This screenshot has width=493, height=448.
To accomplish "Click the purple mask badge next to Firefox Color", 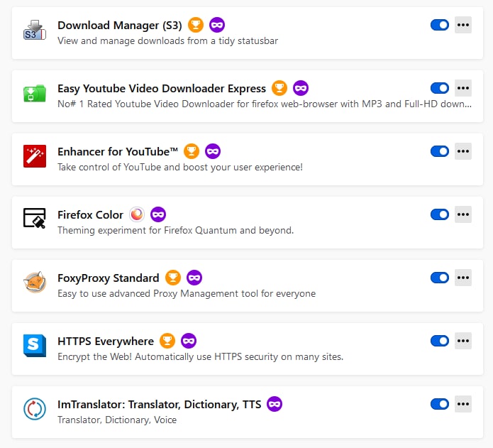I will [158, 214].
